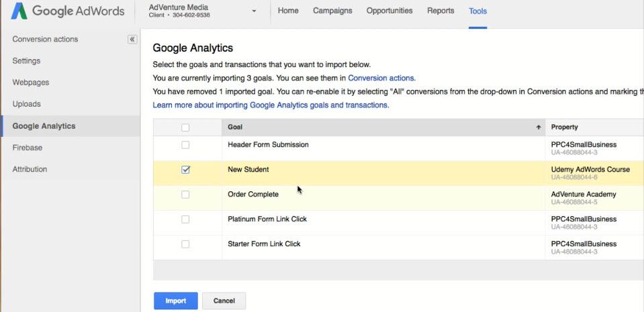Collapse the left sidebar with double-arrow icon

click(x=132, y=40)
